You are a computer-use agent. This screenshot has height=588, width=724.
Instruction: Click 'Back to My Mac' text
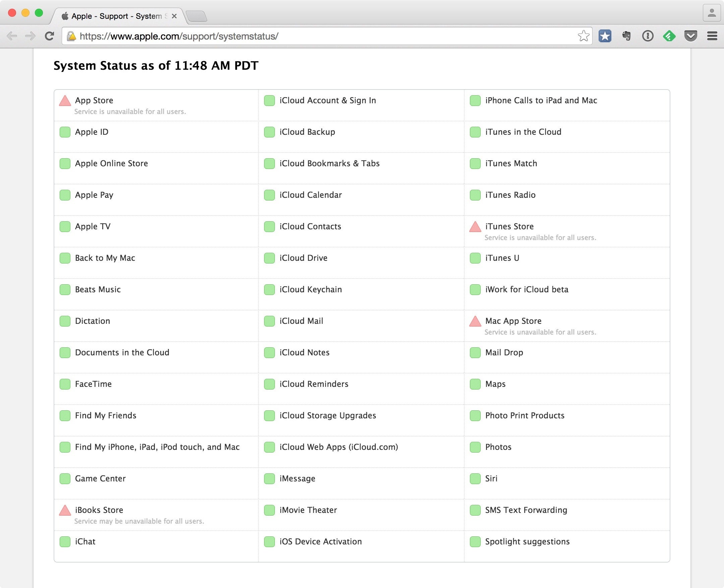click(x=105, y=258)
